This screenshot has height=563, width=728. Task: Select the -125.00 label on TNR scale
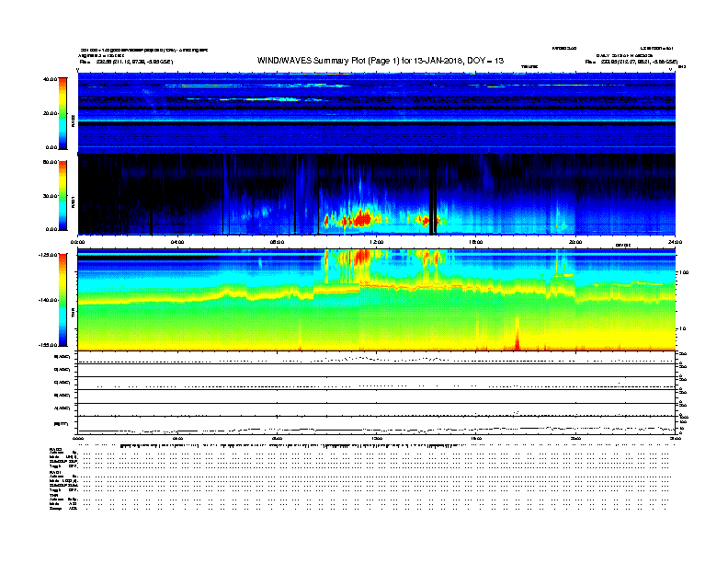[x=49, y=255]
